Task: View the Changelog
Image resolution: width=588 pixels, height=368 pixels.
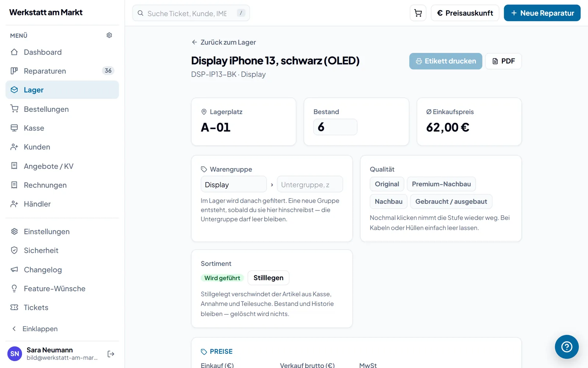Action: point(62,270)
